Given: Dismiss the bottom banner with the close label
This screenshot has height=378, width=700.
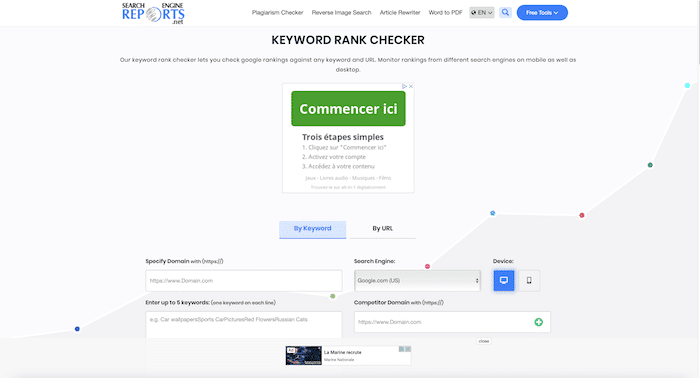Looking at the screenshot, I should 483,341.
